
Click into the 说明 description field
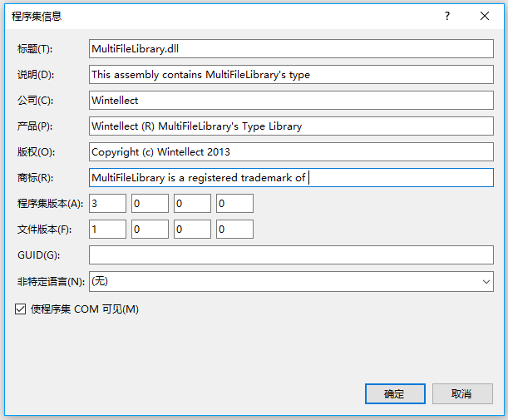pos(291,75)
